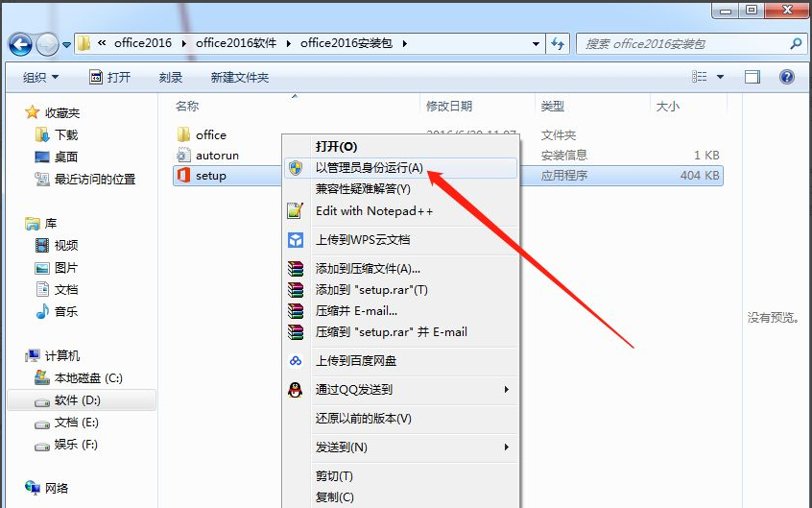Image resolution: width=812 pixels, height=508 pixels.
Task: Click the 刻录 toolbar button
Action: 171,77
